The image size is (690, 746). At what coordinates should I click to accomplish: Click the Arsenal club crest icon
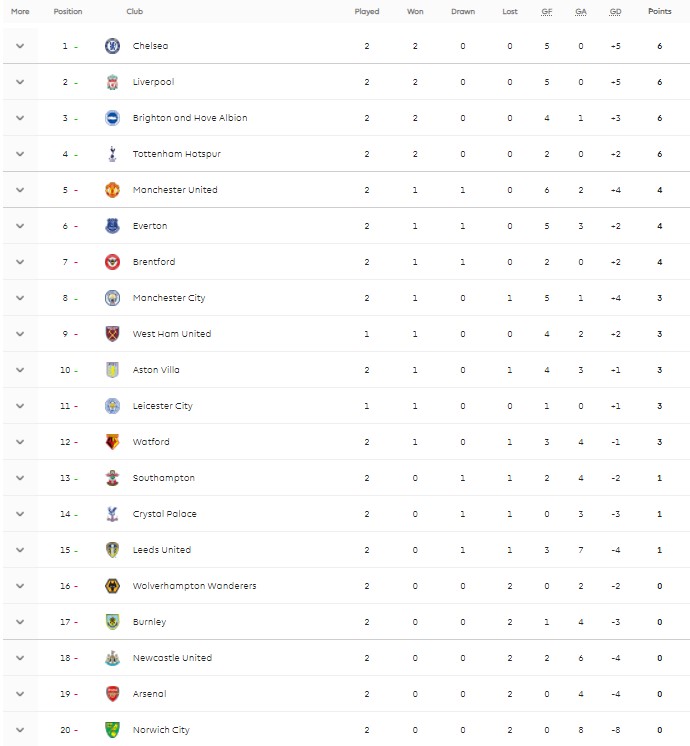112,694
